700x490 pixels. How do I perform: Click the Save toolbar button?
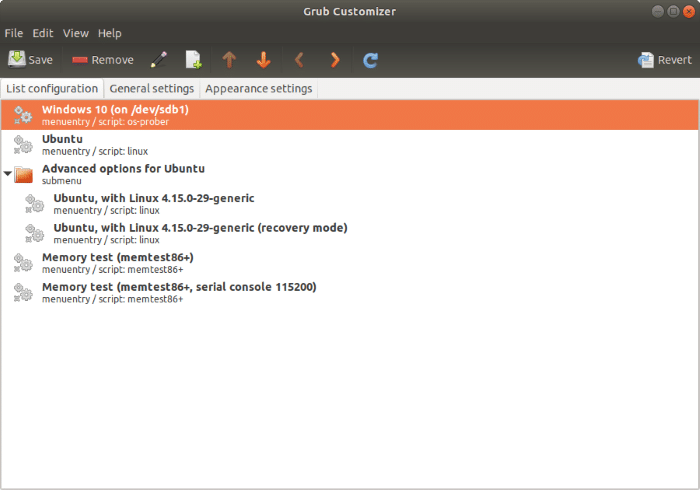tap(30, 60)
